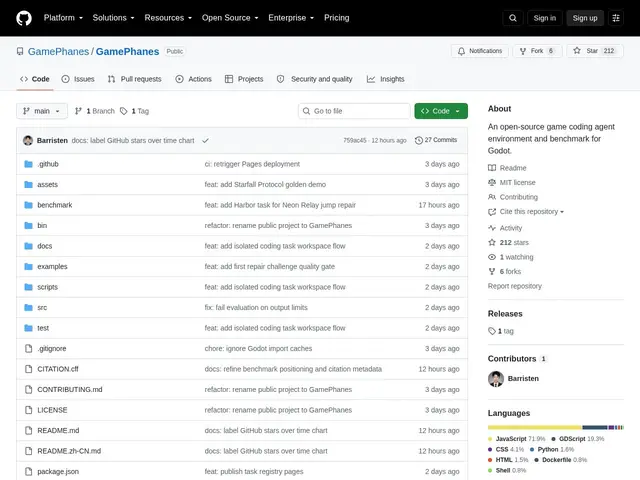Click the Readme book icon
The height and width of the screenshot is (480, 640).
pyautogui.click(x=492, y=168)
